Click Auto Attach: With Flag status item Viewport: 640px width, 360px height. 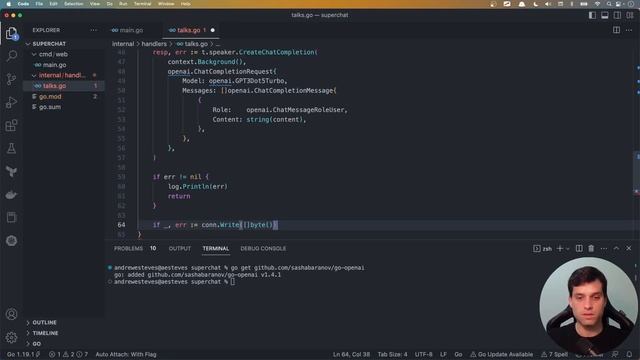coord(126,354)
